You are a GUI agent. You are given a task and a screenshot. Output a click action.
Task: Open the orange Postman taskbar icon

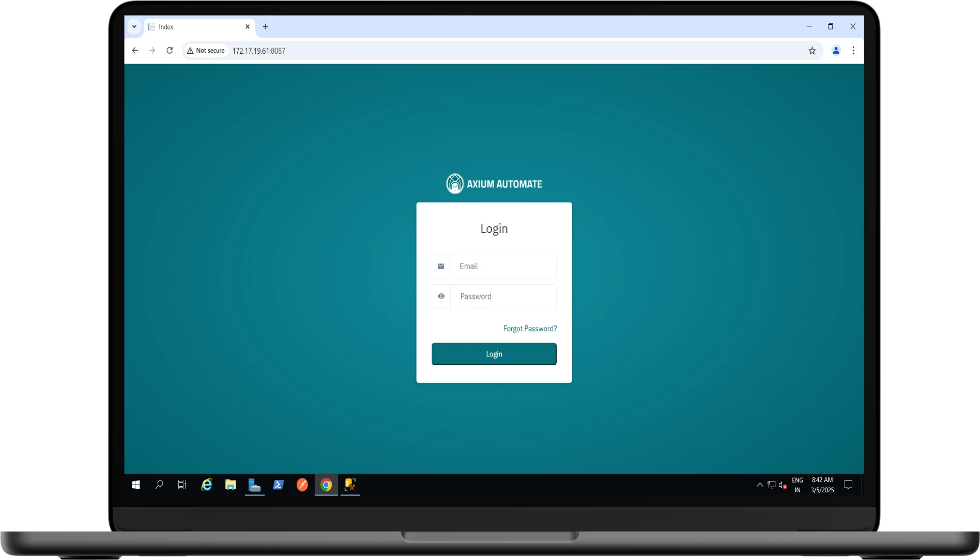click(302, 485)
